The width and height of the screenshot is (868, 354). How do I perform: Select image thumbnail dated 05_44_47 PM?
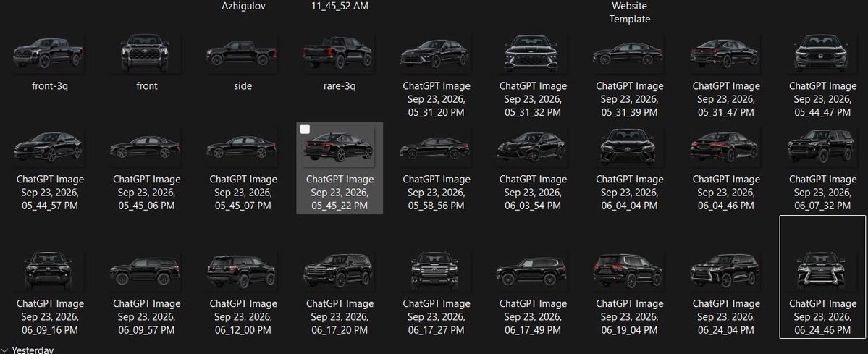[x=822, y=53]
